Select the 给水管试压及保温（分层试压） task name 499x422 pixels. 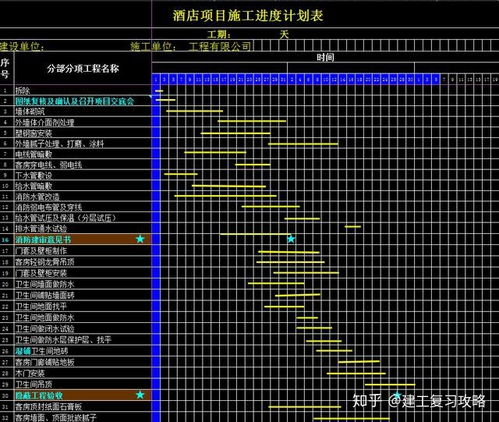tap(66, 218)
